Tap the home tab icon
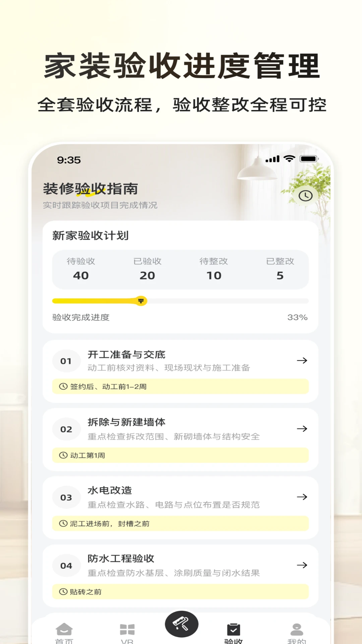 (x=64, y=629)
